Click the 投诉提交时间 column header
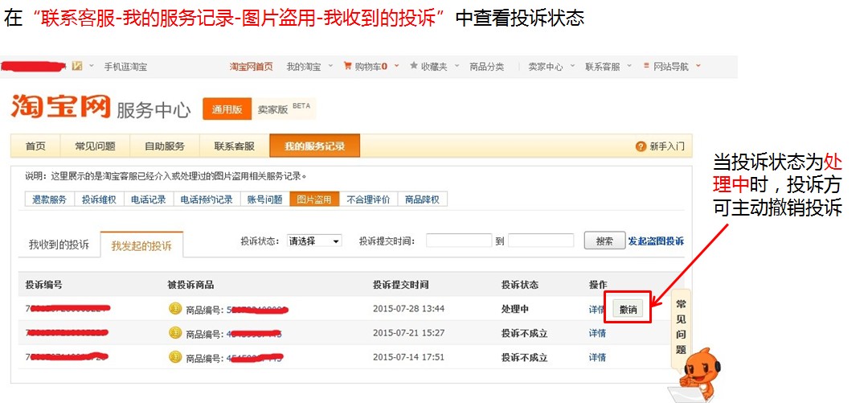Screen dimensions: 868x403 (400, 285)
